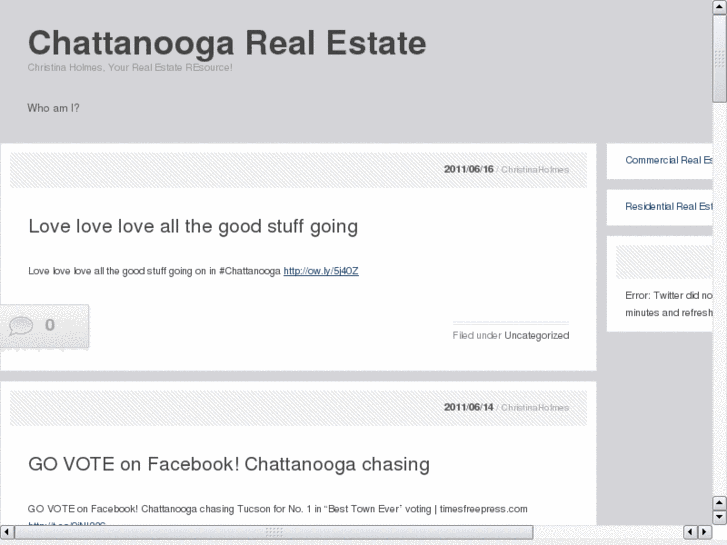Click the second-to-last vertical scrollbar up arrow
Image resolution: width=727 pixels, height=545 pixels.
(x=720, y=503)
